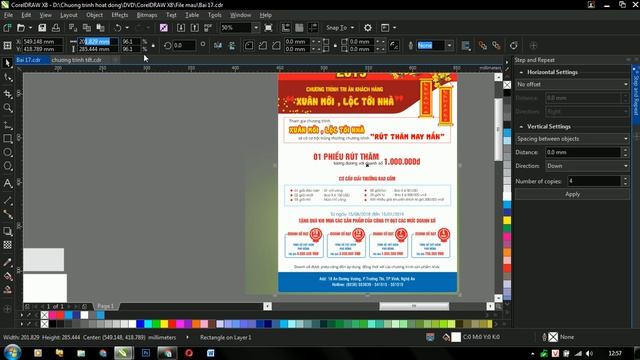Switch to the chuong trinh tdt.cdr tab
This screenshot has height=360, width=640.
(x=76, y=60)
